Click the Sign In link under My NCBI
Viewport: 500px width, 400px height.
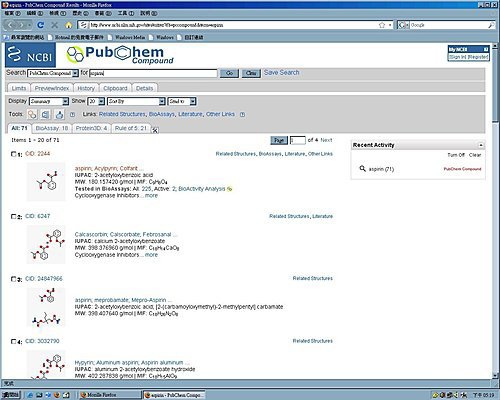[x=458, y=57]
